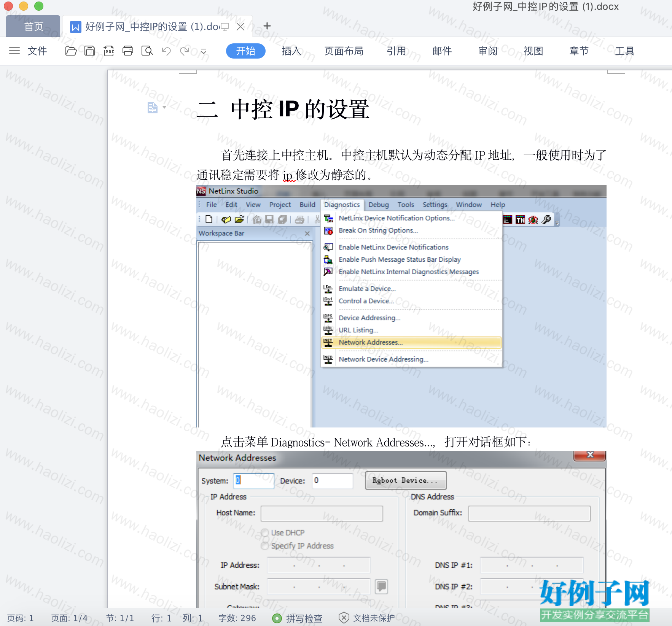Click the open folder icon
Image resolution: width=672 pixels, height=626 pixels.
coord(71,51)
